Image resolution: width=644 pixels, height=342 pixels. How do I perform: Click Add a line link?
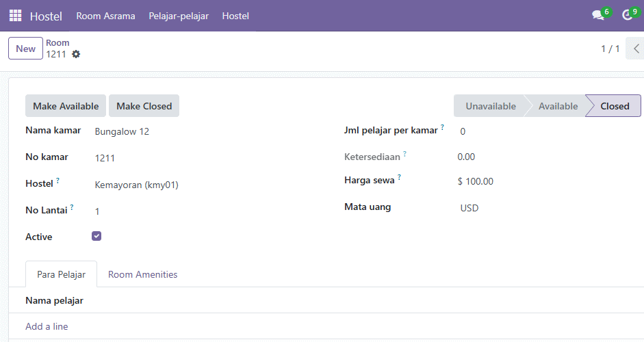[x=47, y=326]
